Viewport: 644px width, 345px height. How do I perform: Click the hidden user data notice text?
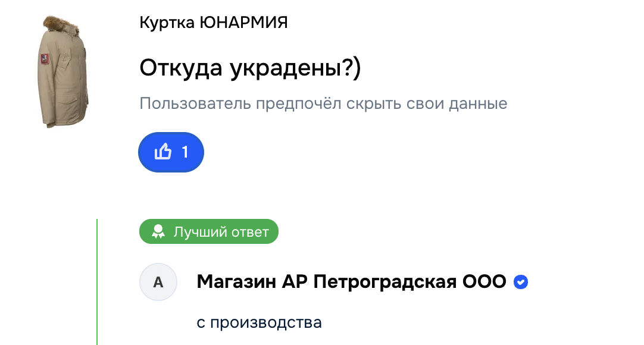pos(323,103)
